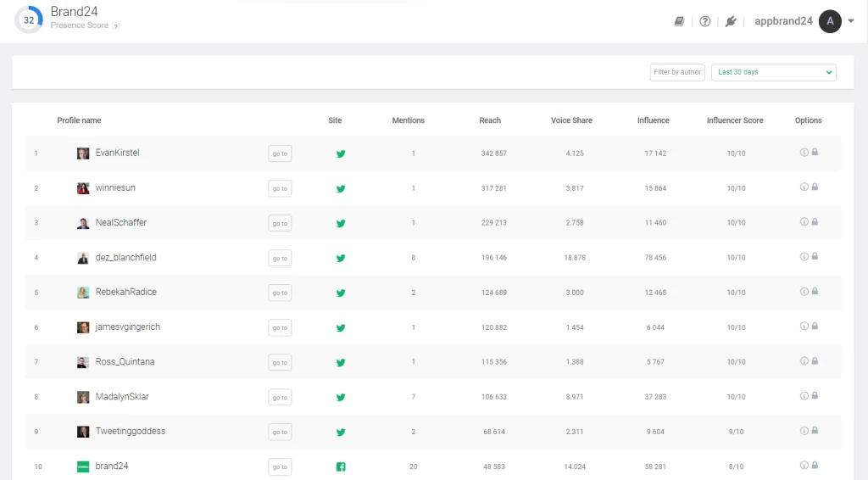Click the info icon for RebekahRadice
868x480 pixels.
[804, 292]
